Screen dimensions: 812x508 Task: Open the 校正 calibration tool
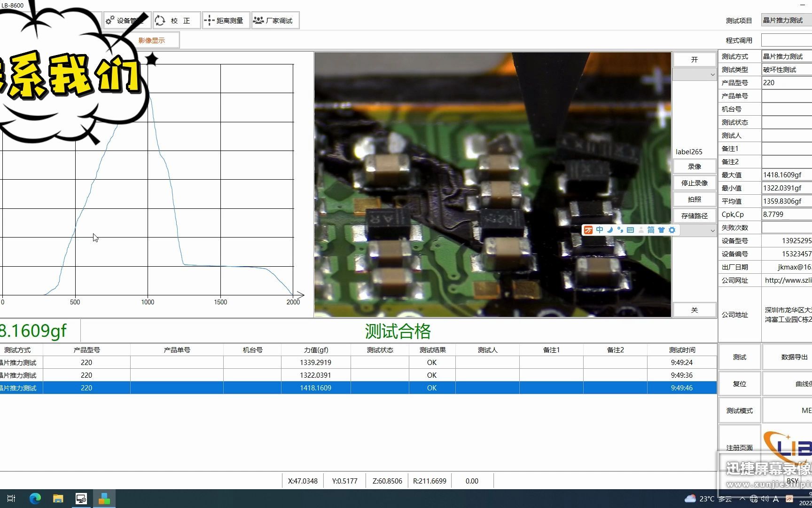pyautogui.click(x=177, y=20)
